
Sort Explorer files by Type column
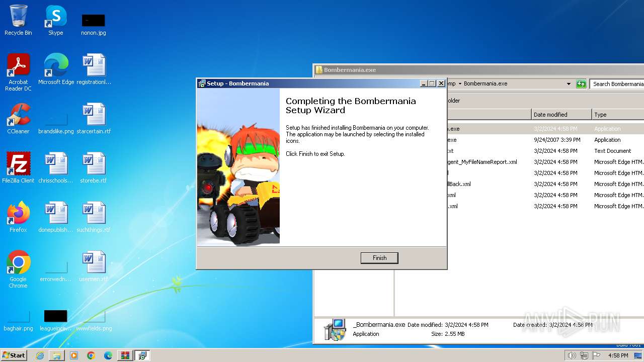618,115
